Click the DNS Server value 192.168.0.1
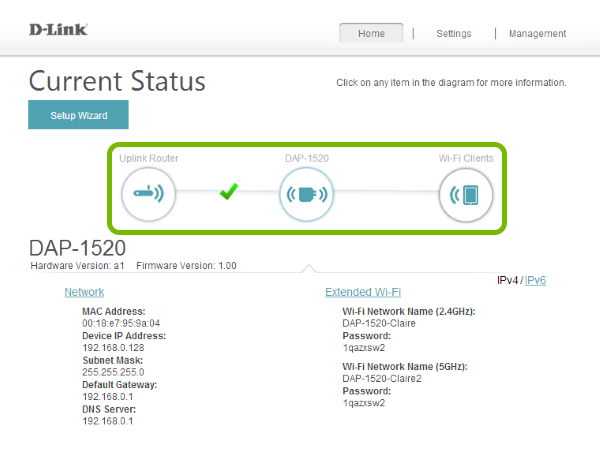Viewport: 600px width, 449px height. click(x=108, y=421)
